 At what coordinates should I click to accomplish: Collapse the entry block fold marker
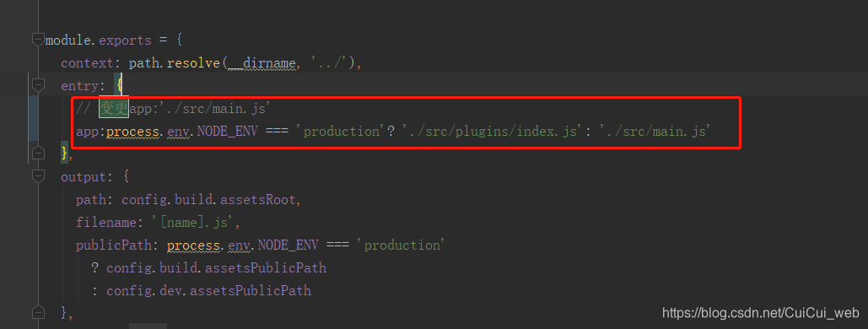pyautogui.click(x=38, y=85)
